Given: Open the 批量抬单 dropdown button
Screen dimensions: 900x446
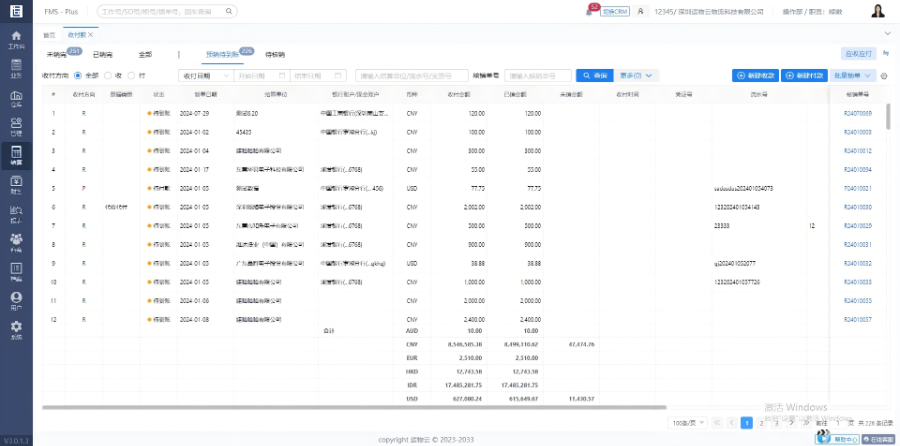Looking at the screenshot, I should click(x=852, y=75).
